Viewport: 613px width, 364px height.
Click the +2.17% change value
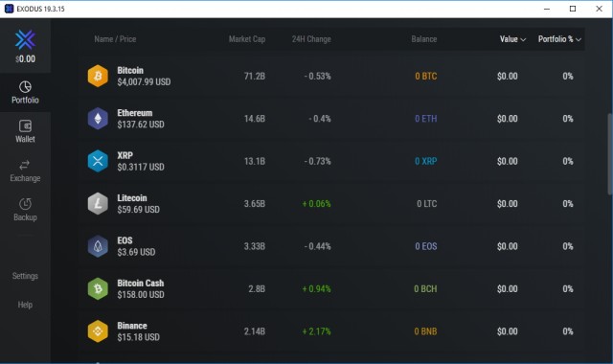coord(317,331)
